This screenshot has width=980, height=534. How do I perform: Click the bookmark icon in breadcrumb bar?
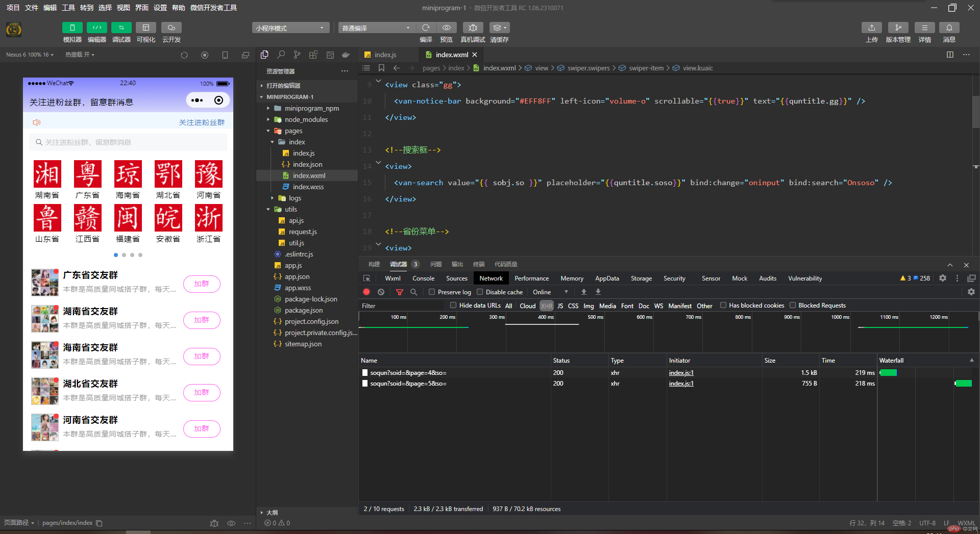pyautogui.click(x=381, y=68)
